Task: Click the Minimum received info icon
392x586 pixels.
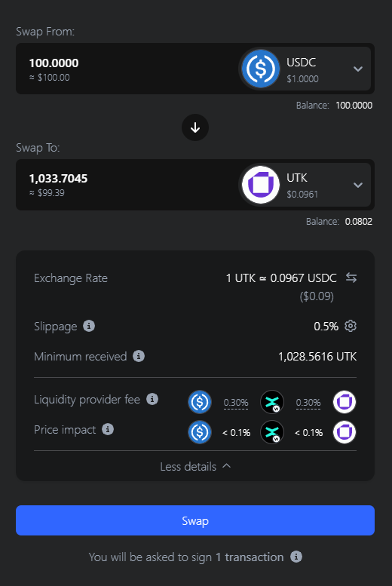Action: 139,356
